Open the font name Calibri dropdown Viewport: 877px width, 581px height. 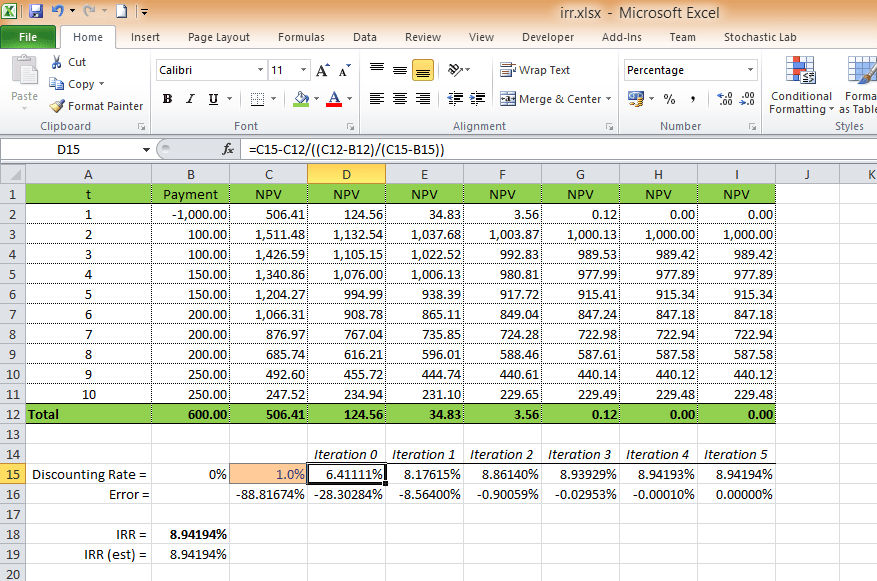tap(260, 70)
